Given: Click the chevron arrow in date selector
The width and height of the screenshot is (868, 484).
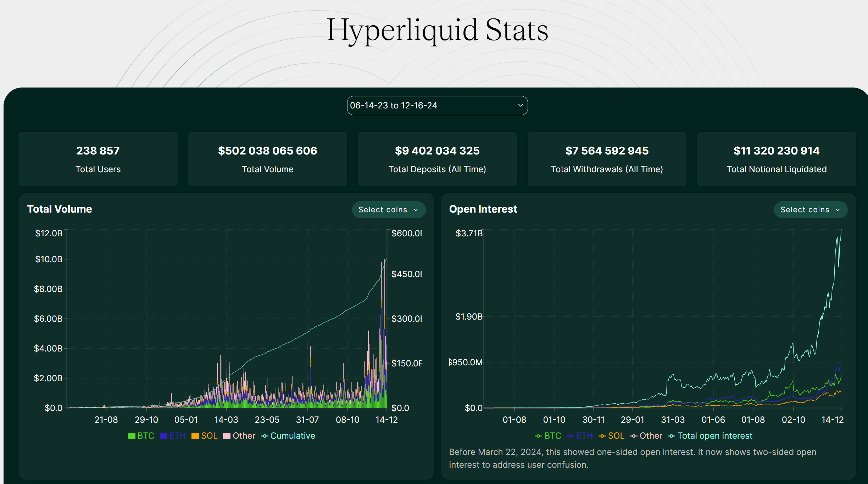Looking at the screenshot, I should tap(520, 105).
